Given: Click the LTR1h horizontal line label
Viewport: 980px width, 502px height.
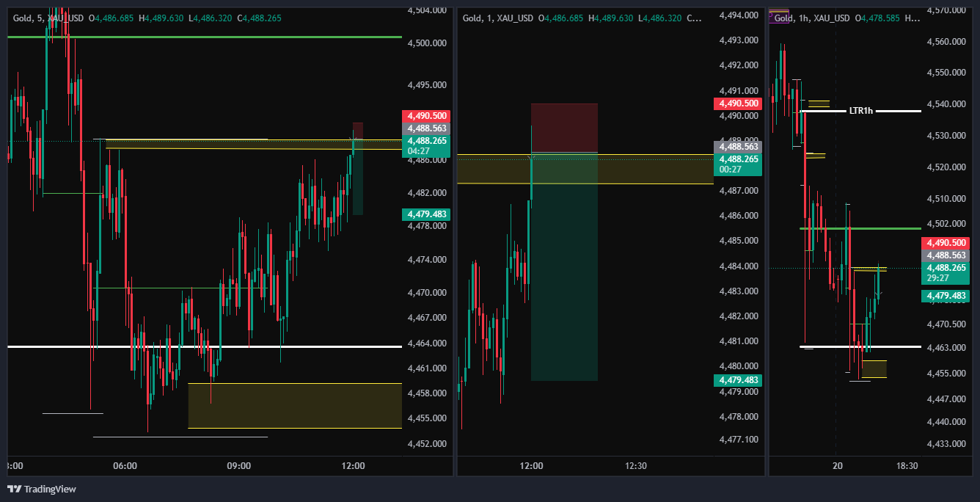Looking at the screenshot, I should click(x=860, y=111).
